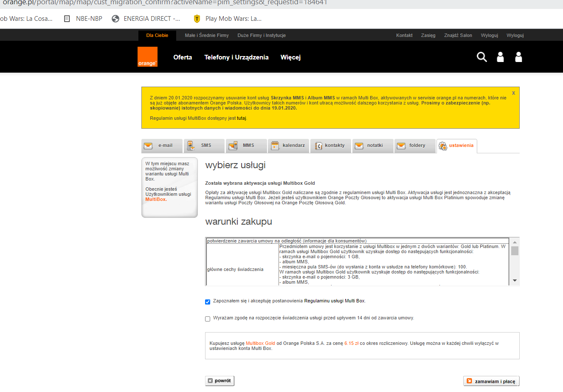Click the kontakty address book icon
This screenshot has width=563, height=392.
tap(318, 146)
